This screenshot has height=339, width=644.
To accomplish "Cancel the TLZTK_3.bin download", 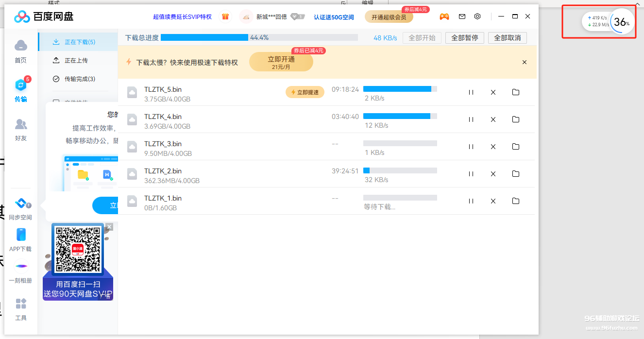I will coord(493,147).
